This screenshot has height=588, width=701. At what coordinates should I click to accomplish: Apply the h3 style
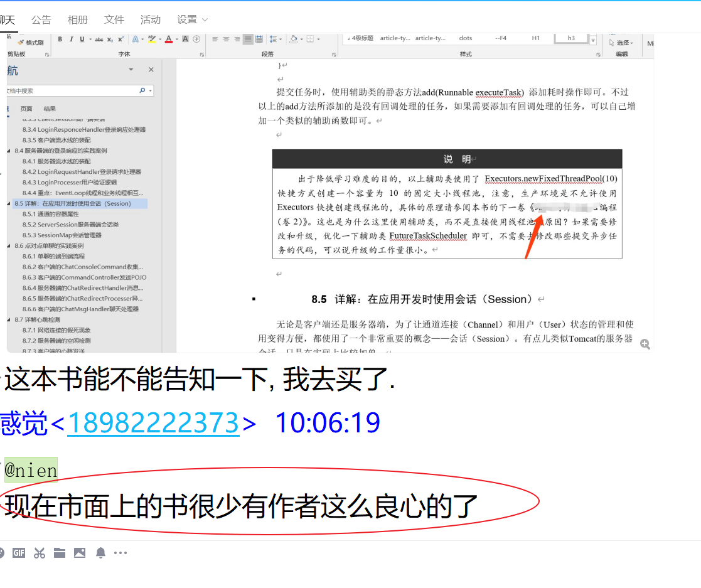571,38
